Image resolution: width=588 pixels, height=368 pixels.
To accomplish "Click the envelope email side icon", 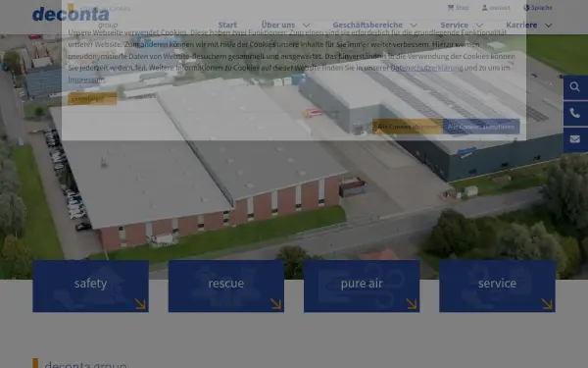I will pyautogui.click(x=575, y=139).
